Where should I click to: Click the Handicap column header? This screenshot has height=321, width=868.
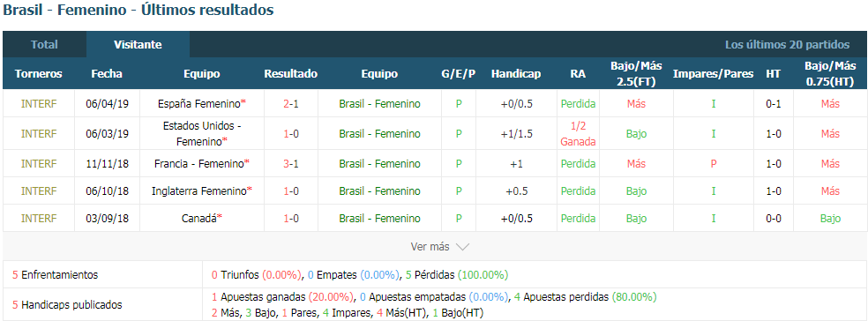click(516, 73)
